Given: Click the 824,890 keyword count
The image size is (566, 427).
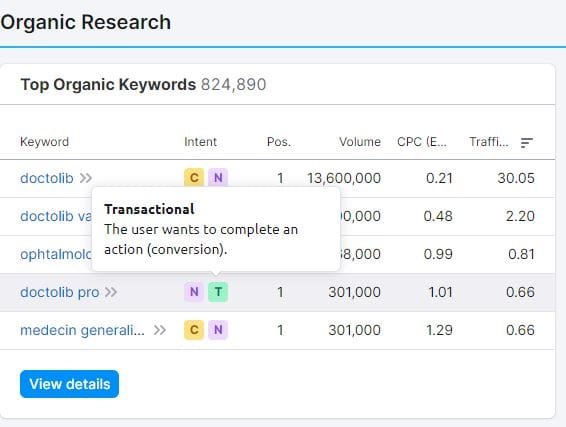Looking at the screenshot, I should [x=234, y=85].
